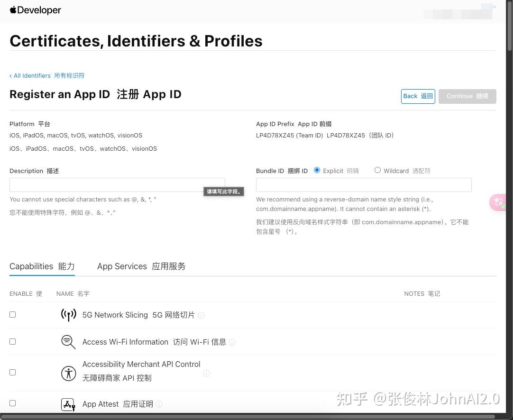
Task: Click the Description input field
Action: pos(117,184)
